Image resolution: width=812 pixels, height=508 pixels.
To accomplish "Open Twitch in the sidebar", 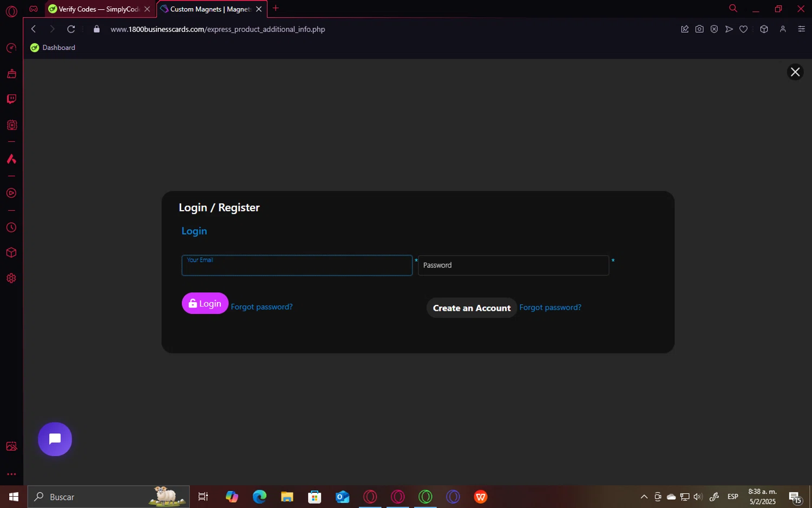I will pyautogui.click(x=11, y=99).
